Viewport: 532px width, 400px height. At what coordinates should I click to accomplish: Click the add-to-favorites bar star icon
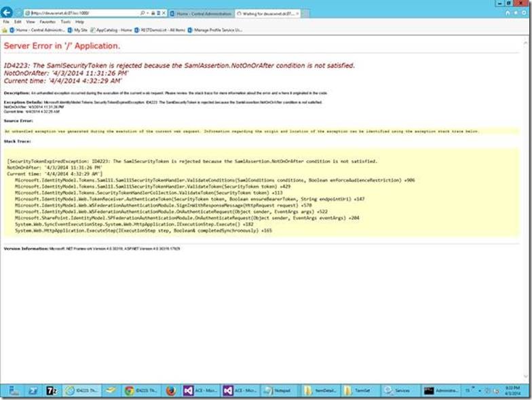[4, 30]
